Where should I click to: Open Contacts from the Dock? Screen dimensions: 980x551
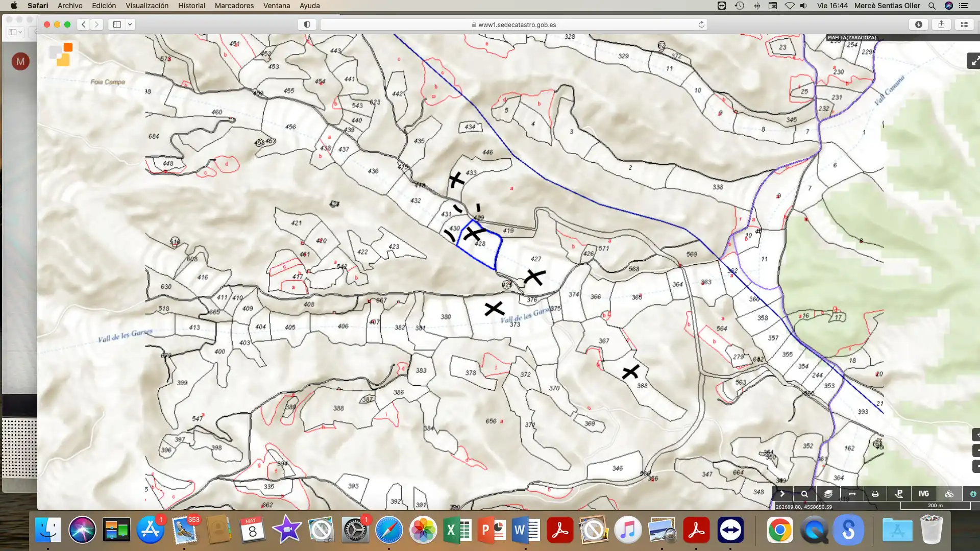click(218, 530)
